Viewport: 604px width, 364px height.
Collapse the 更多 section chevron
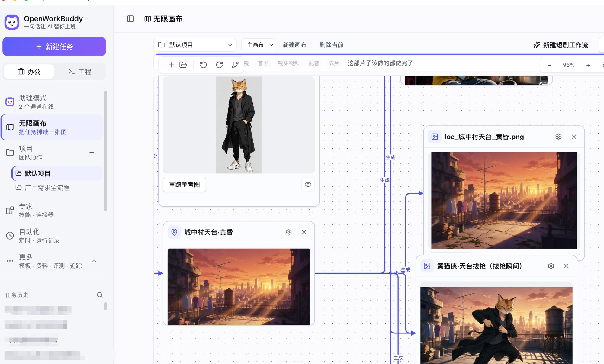[x=94, y=261]
